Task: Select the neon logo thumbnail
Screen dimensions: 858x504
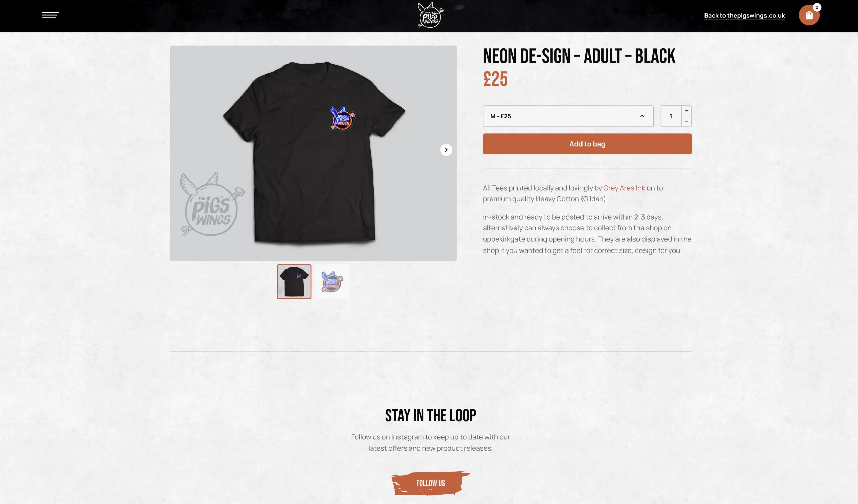Action: click(x=332, y=282)
